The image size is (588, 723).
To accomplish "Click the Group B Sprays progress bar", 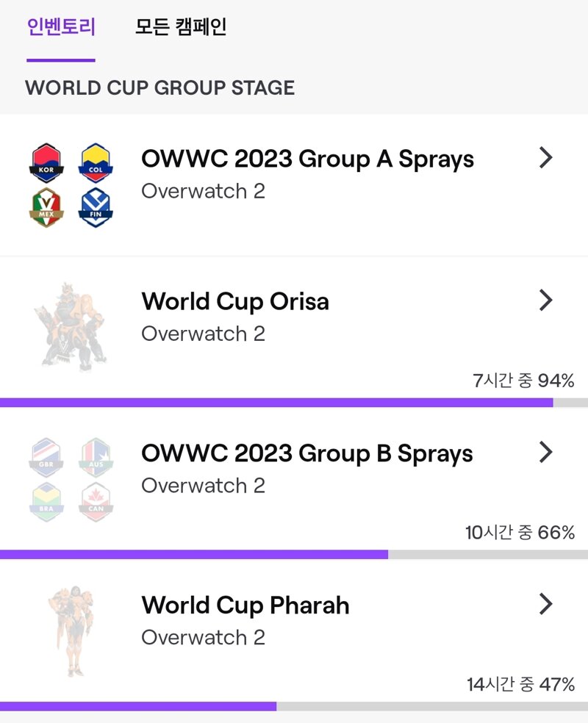I will [x=294, y=554].
